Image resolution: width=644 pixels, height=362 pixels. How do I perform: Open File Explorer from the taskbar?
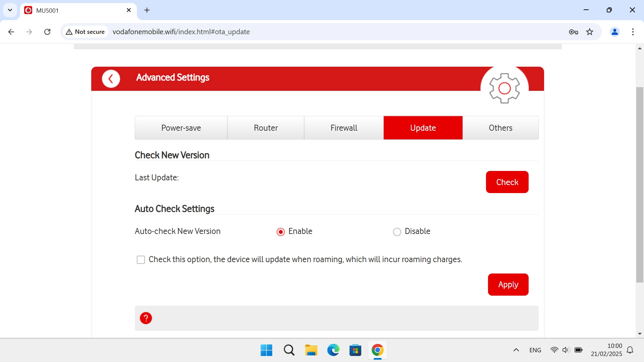tap(311, 350)
